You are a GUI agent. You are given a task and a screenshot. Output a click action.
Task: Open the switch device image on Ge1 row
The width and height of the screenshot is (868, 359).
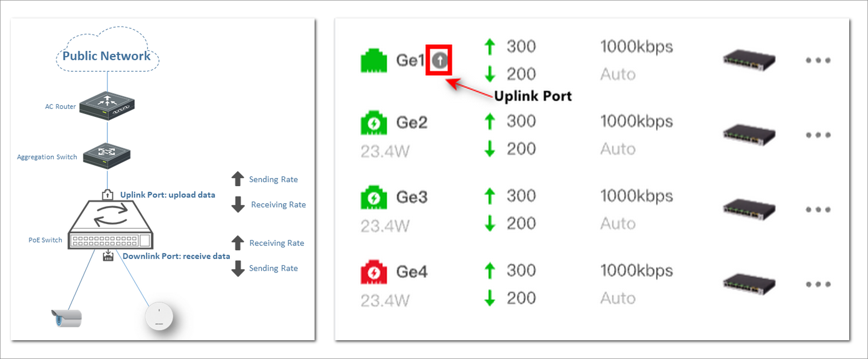[x=749, y=60]
